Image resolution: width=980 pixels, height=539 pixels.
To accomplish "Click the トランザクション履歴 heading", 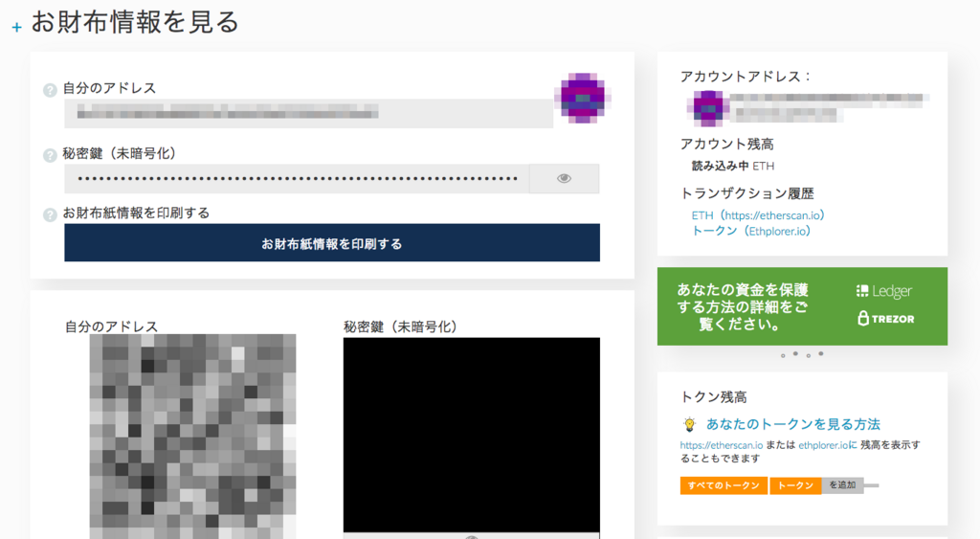I will [x=746, y=193].
